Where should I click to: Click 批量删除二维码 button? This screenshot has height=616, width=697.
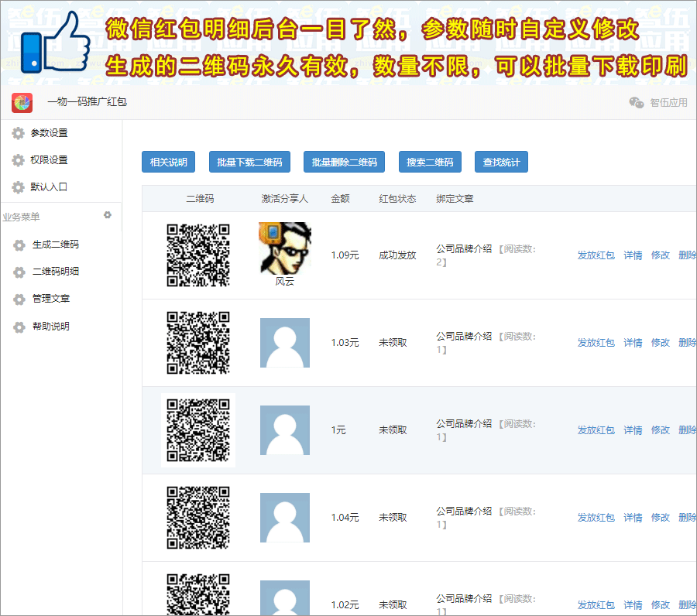coord(344,162)
